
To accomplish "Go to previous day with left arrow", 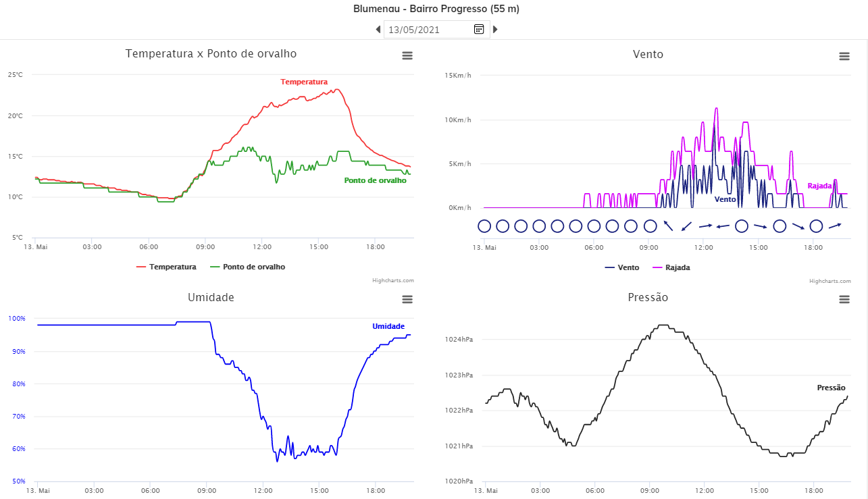I will click(378, 29).
